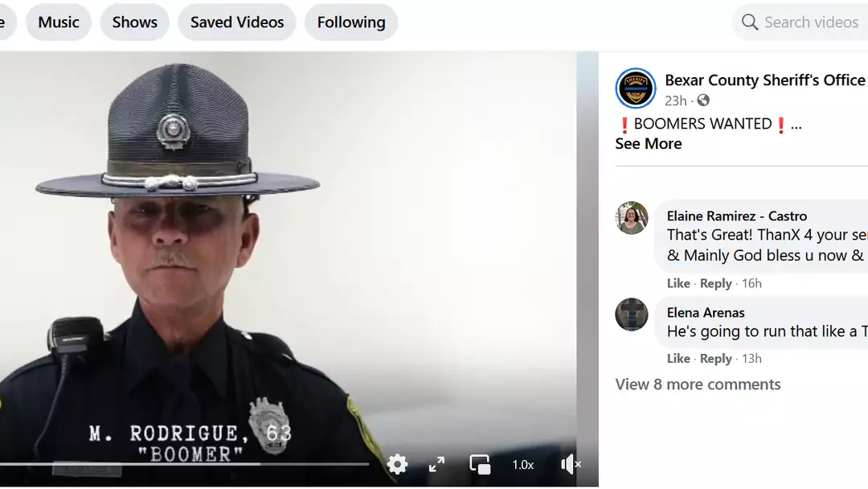Open Elaine Ramirez - Castro's profile picture
The width and height of the screenshot is (868, 489).
point(632,218)
